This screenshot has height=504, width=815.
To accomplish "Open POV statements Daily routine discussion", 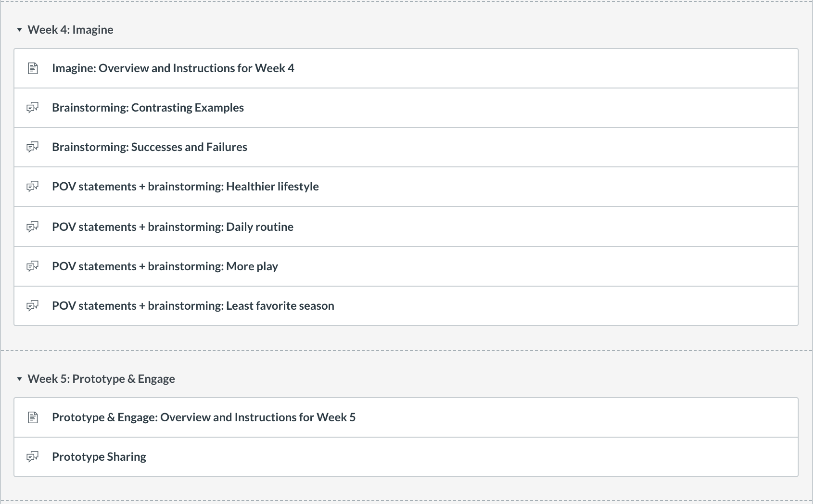I will click(x=173, y=227).
